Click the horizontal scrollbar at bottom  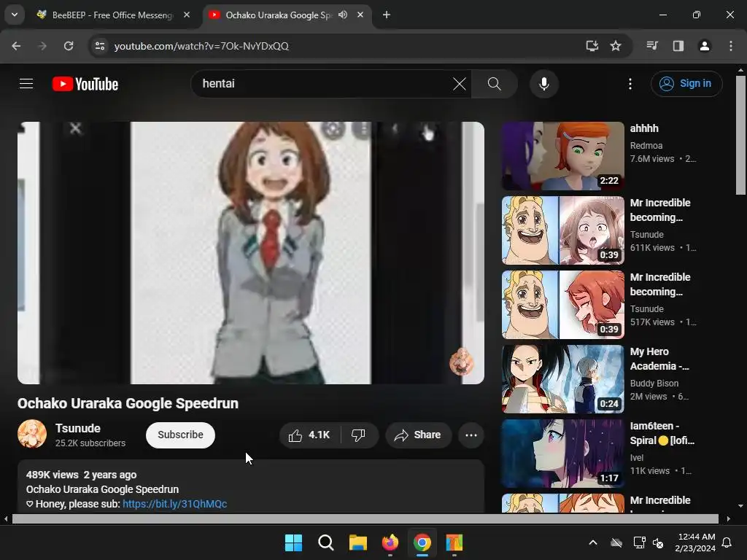coord(365,518)
